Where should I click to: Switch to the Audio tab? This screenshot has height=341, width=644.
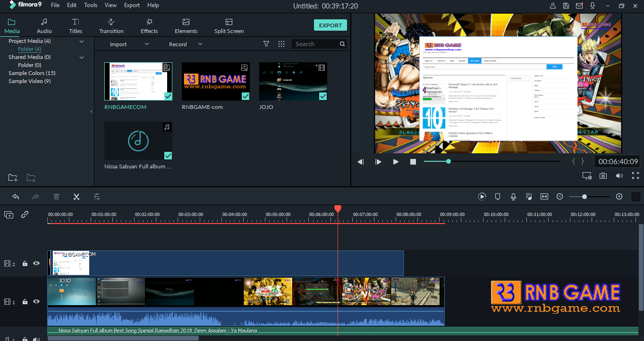(x=44, y=26)
